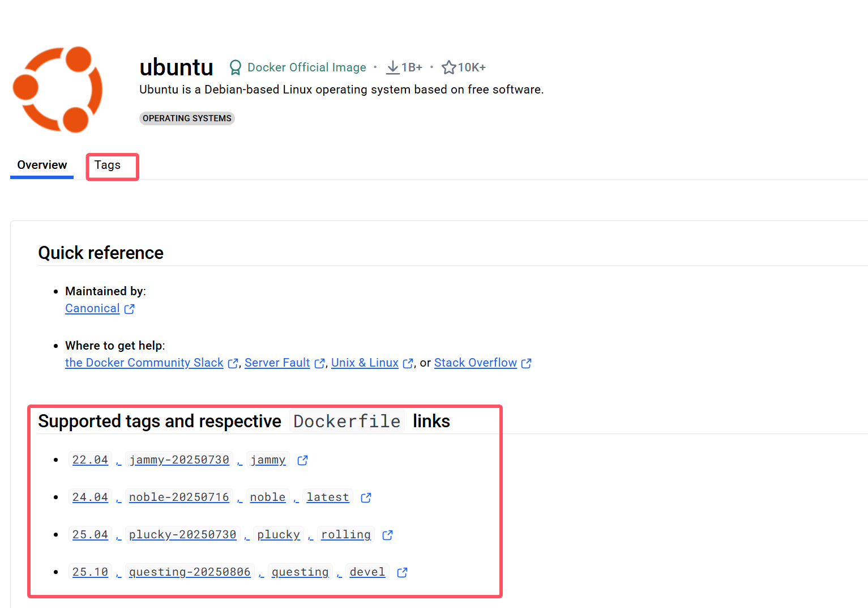Switch to the Tags tab
Screen dimensions: 868x608
[x=108, y=165]
